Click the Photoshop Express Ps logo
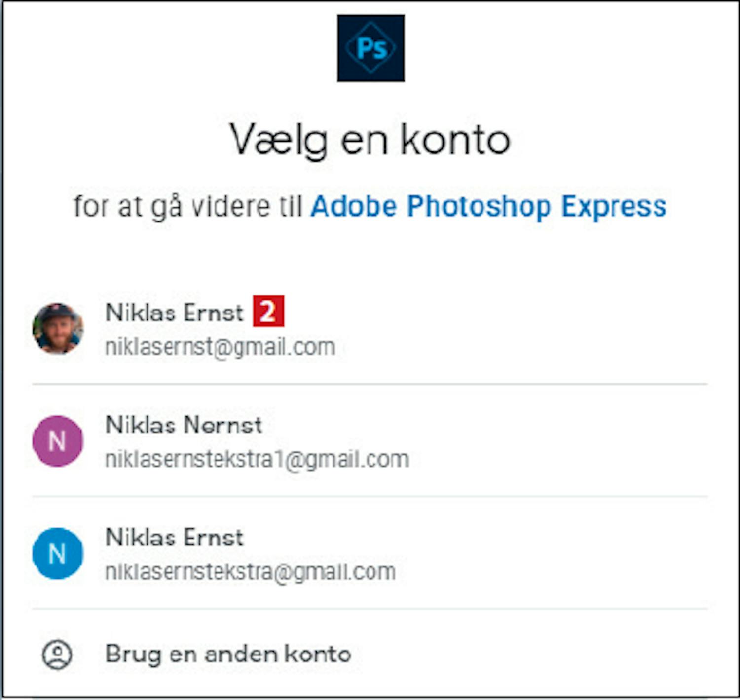Viewport: 740px width, 700px height. point(370,48)
